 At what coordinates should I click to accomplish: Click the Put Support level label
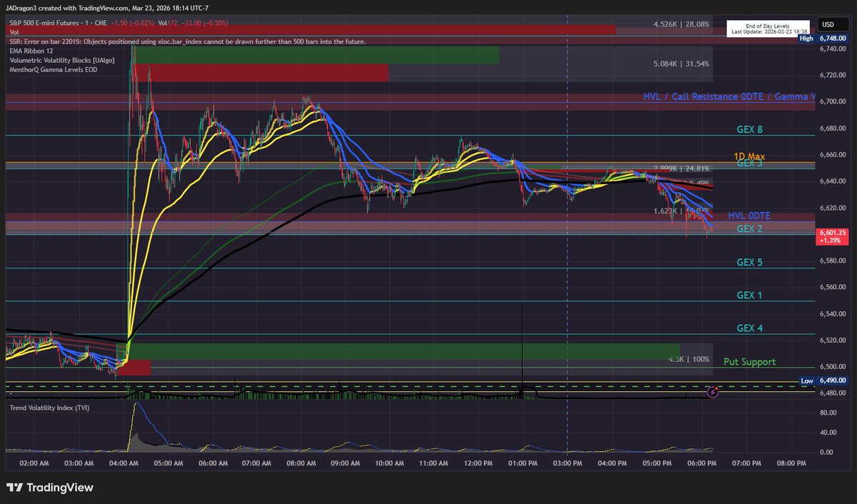pos(749,361)
